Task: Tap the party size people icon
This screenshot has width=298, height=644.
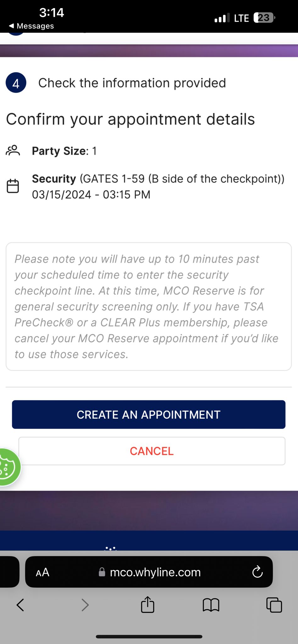Action: click(13, 151)
